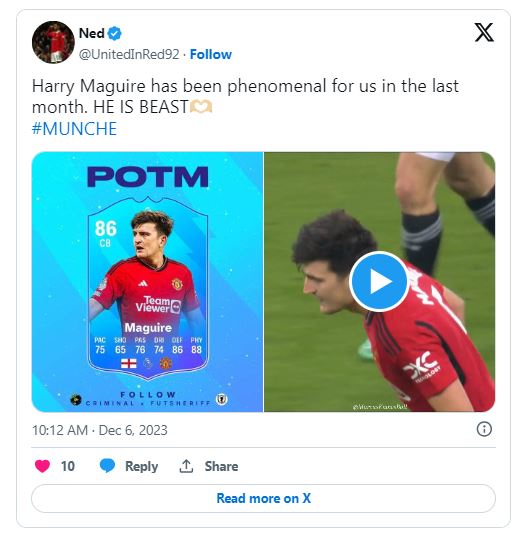Open Ned's profile avatar picture
This screenshot has height=541, width=524.
click(53, 42)
